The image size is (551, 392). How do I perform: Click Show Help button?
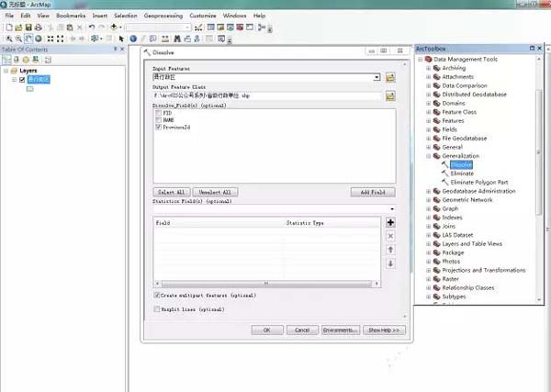384,330
